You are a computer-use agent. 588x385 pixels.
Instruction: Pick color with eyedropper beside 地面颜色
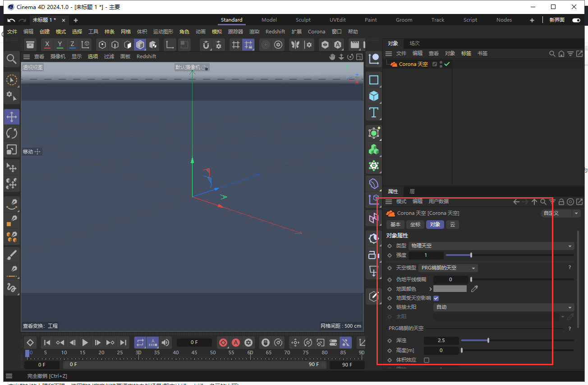point(474,289)
